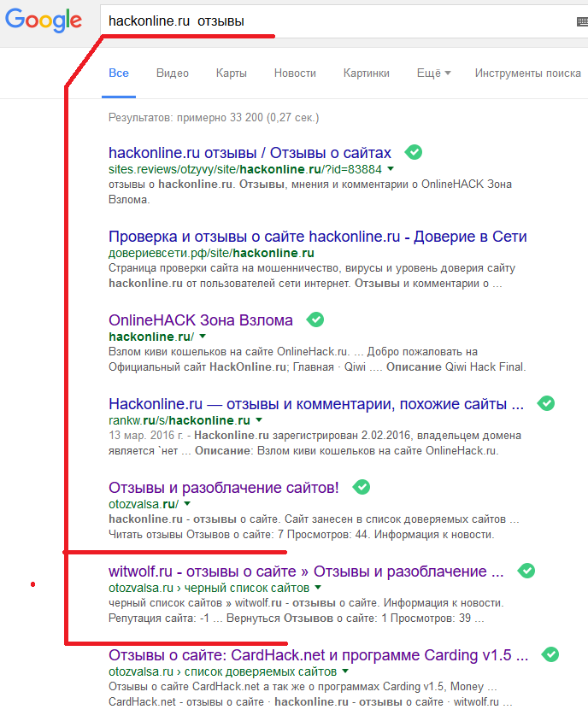This screenshot has height=727, width=588.
Task: Expand dropdown arrow by черный список сайтов
Action: pos(318,588)
